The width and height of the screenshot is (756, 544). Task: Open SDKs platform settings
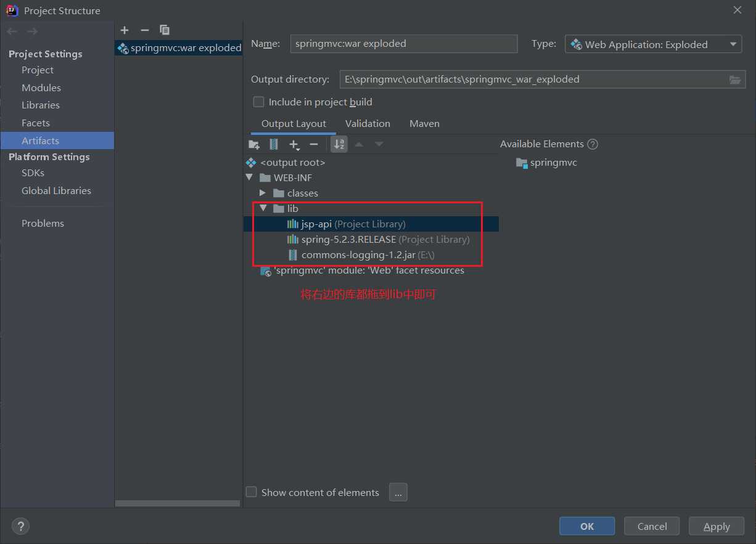coord(33,173)
